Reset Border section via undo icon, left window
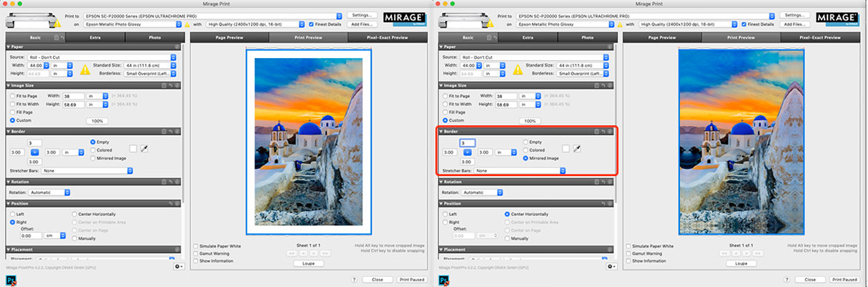Viewport: 868px width, 287px height. (172, 132)
